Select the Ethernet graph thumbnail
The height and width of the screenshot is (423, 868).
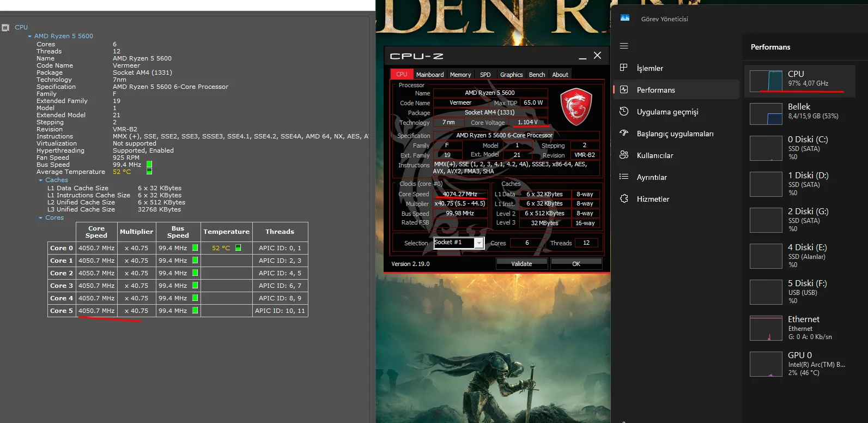(x=766, y=328)
